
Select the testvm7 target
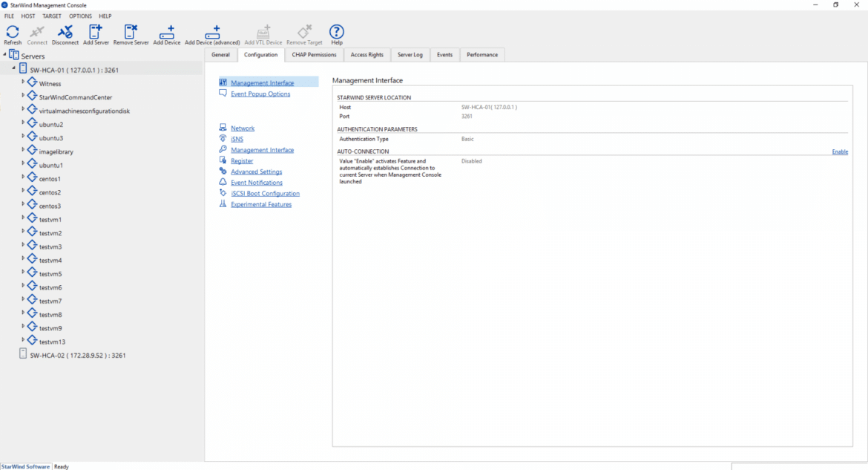50,301
